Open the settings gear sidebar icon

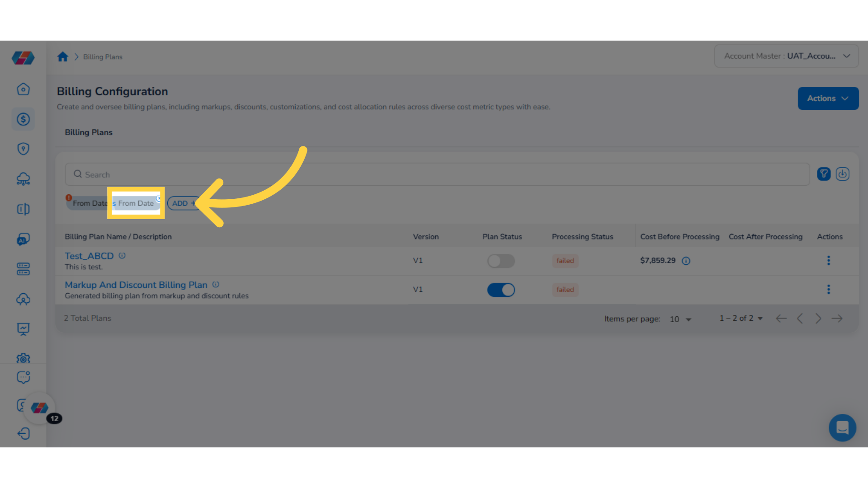click(23, 359)
